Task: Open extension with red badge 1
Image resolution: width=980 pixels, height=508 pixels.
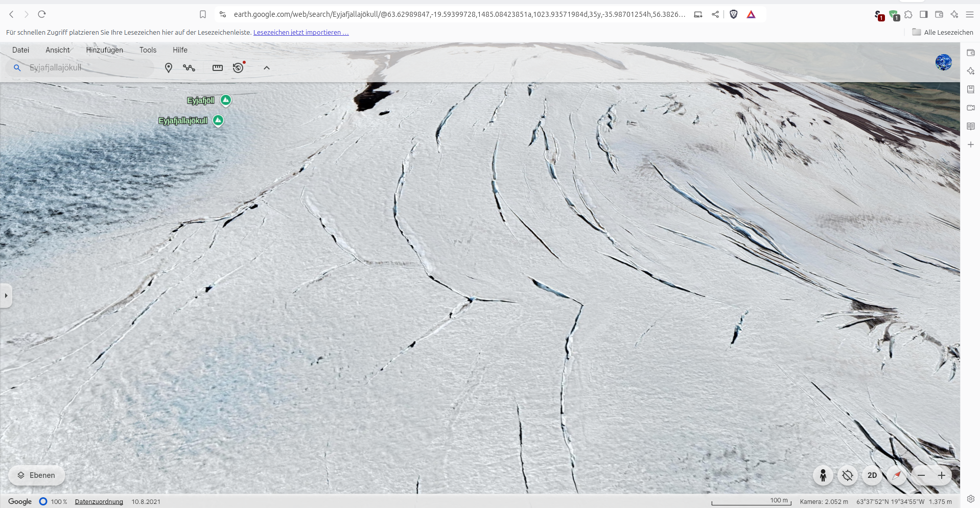Action: (879, 15)
